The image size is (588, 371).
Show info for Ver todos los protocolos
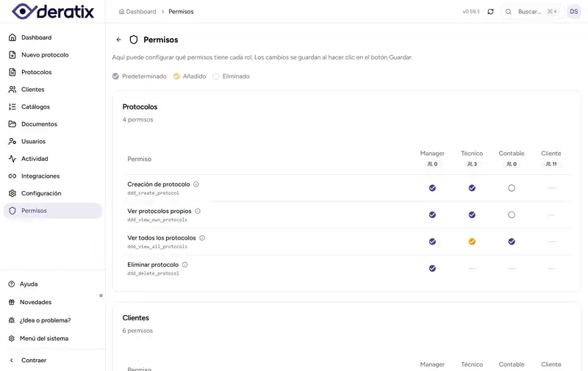(202, 238)
